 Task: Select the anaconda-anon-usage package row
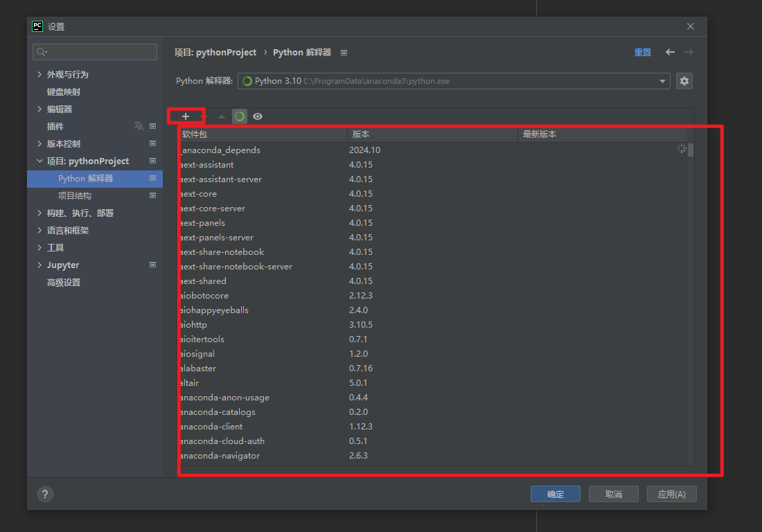click(432, 398)
